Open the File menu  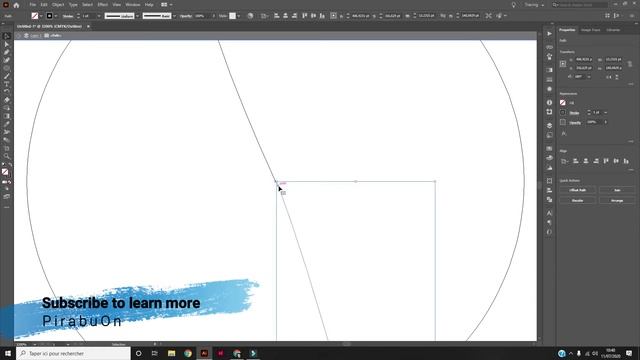[x=33, y=5]
